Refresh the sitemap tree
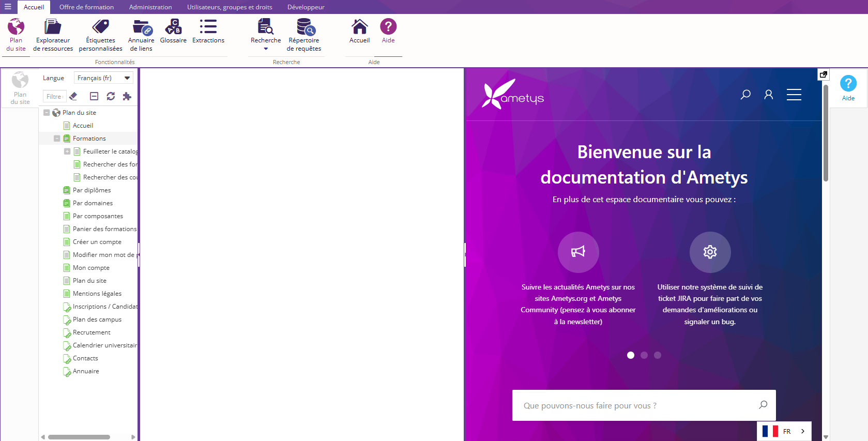Image resolution: width=868 pixels, height=441 pixels. click(111, 96)
